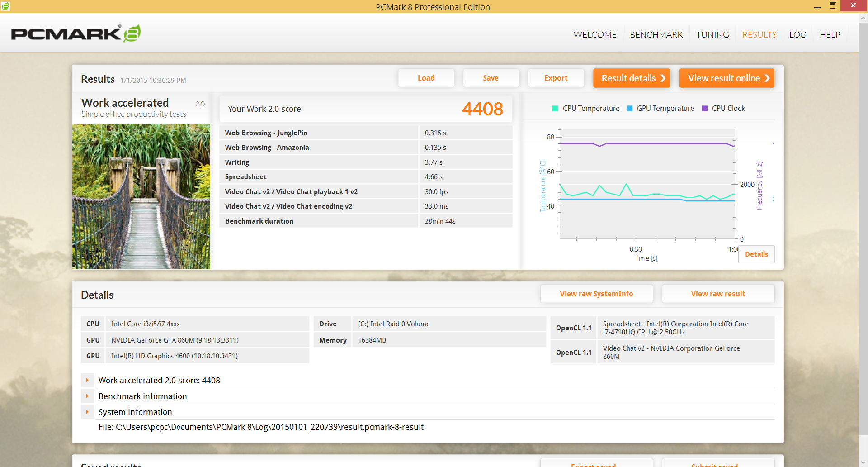Click the 28min 44s duration value
This screenshot has height=467, width=868.
pyautogui.click(x=440, y=221)
